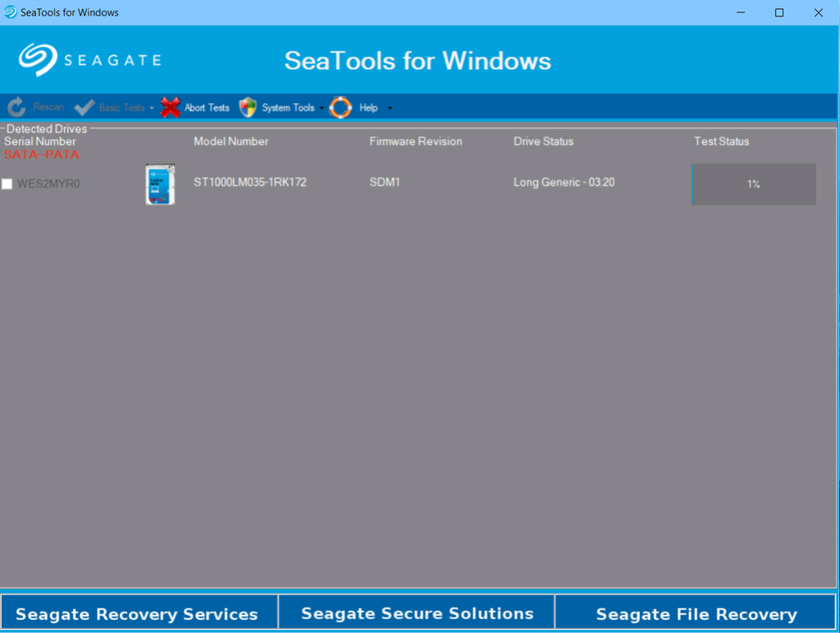Click the Serial Number column header

click(x=40, y=141)
